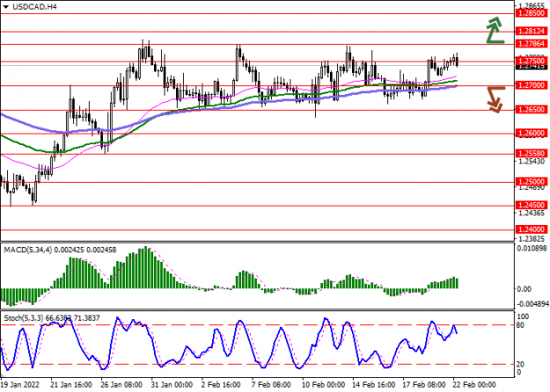Image resolution: width=550 pixels, height=392 pixels.
Task: Click the 14 Feb 16:00 time label
Action: point(374,385)
